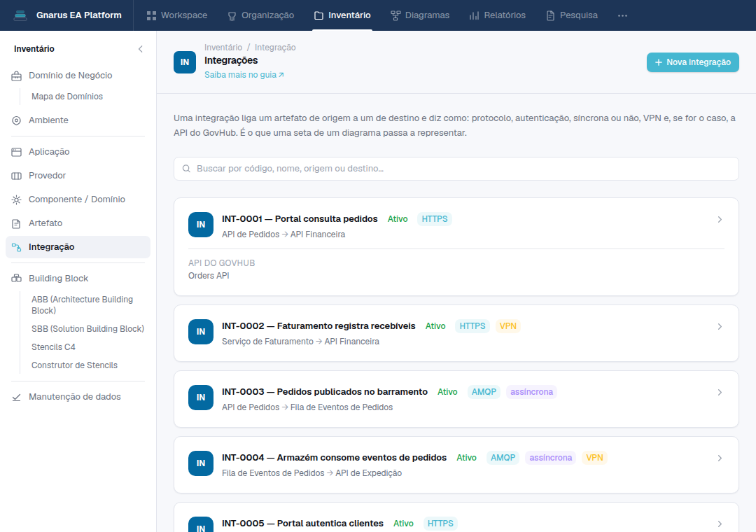This screenshot has height=532, width=756.
Task: Click the Building Block icon
Action: pyautogui.click(x=16, y=279)
